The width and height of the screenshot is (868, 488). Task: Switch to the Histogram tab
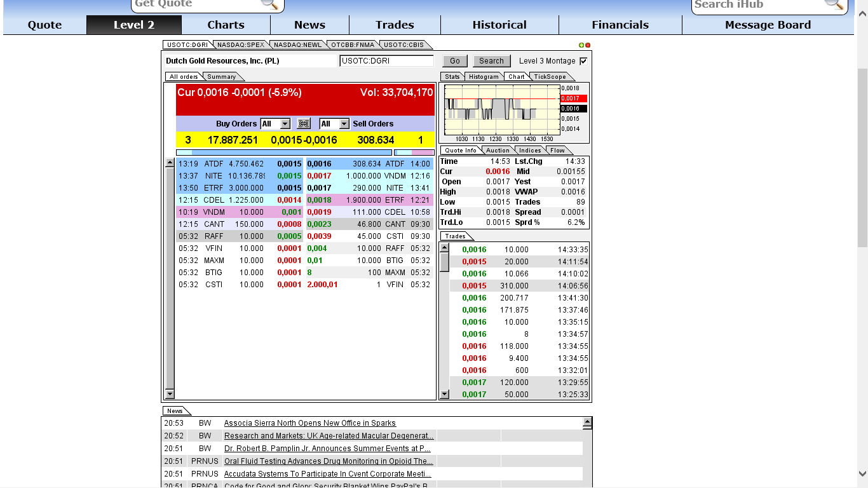484,76
